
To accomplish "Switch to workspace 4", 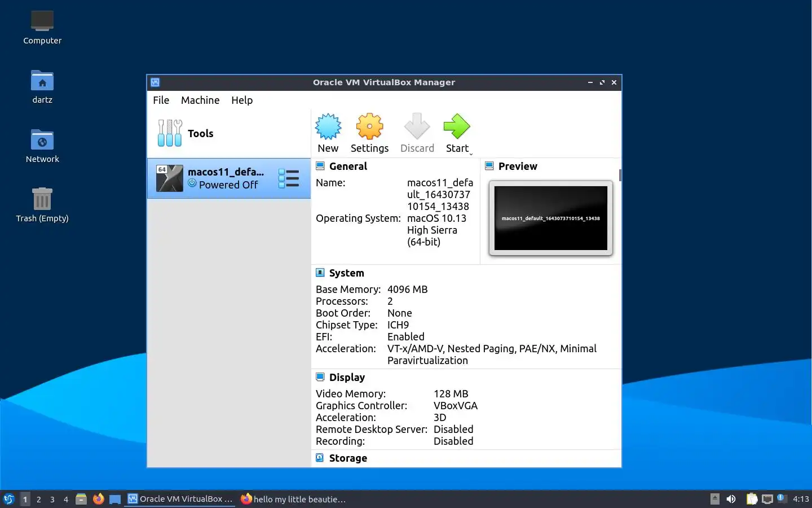I will (66, 499).
